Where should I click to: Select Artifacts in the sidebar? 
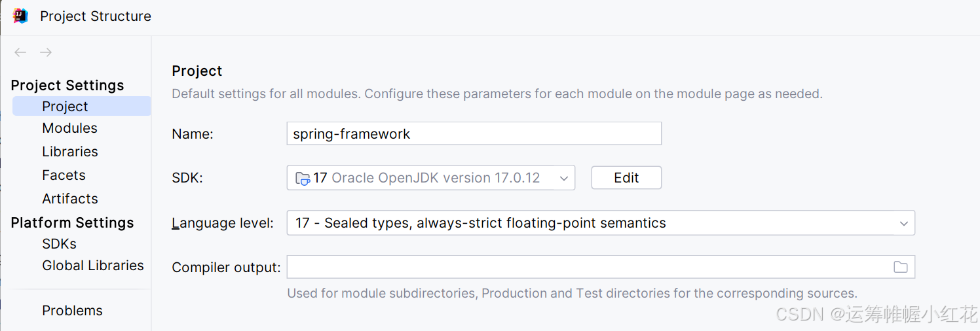point(69,199)
